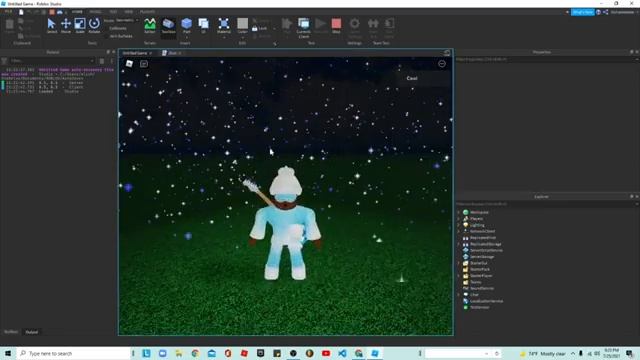Select ServerStorage in Explorer
The image size is (640, 360).
click(x=482, y=257)
